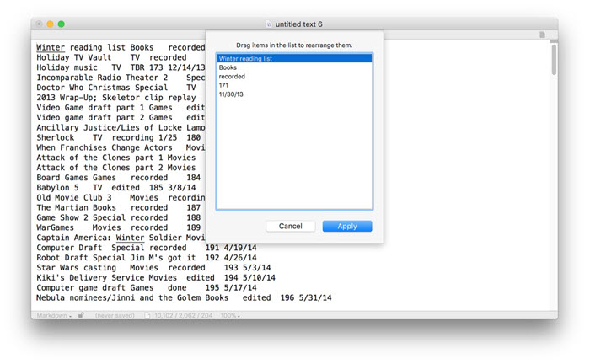The image size is (590, 364).
Task: Click the 'Video game draft part 2' line
Action: (x=121, y=118)
